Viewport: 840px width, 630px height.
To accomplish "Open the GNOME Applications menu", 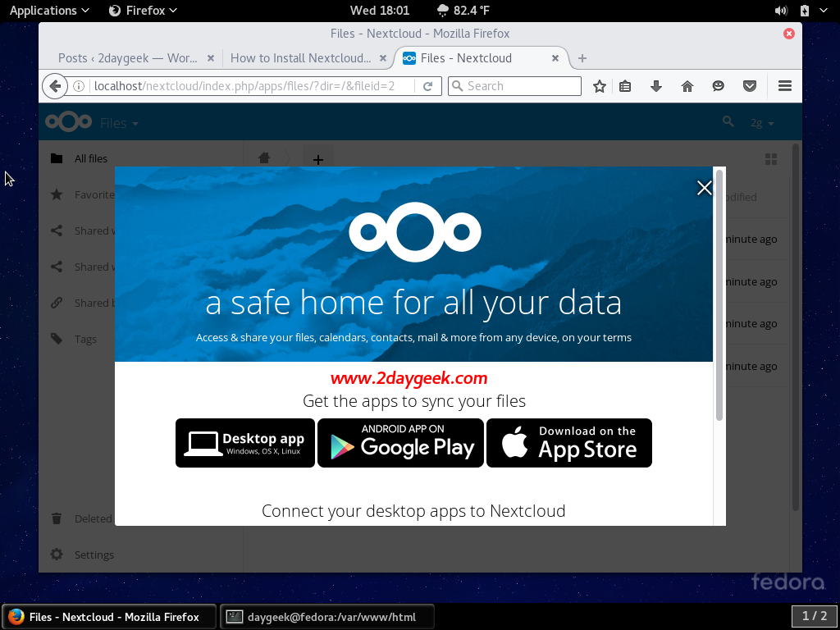I will 49,11.
